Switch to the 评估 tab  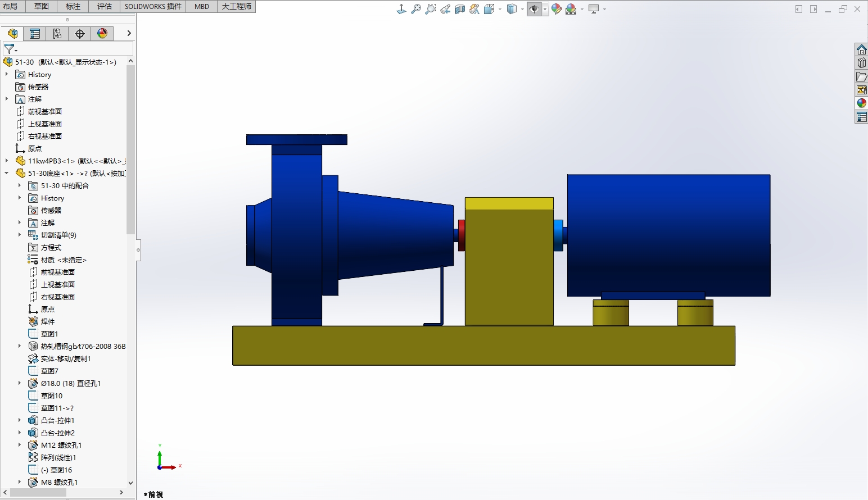[105, 6]
